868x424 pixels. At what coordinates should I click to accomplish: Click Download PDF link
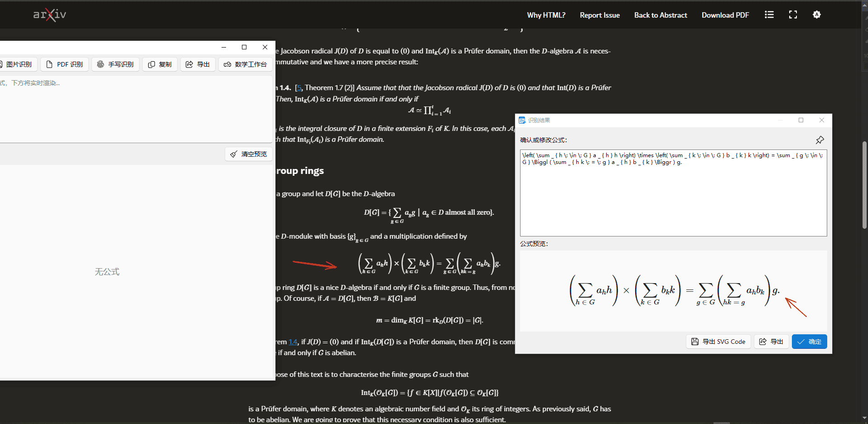tap(725, 15)
